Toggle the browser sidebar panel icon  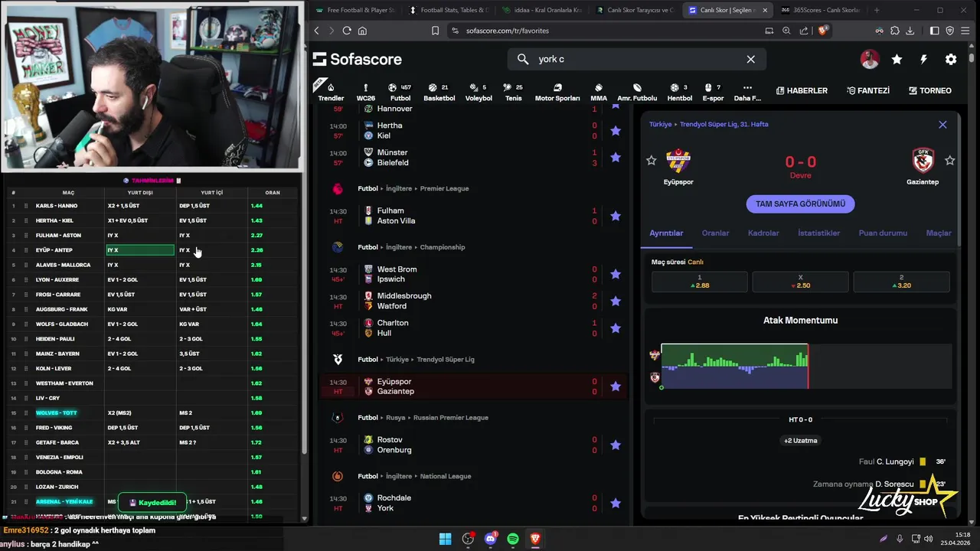(x=934, y=31)
